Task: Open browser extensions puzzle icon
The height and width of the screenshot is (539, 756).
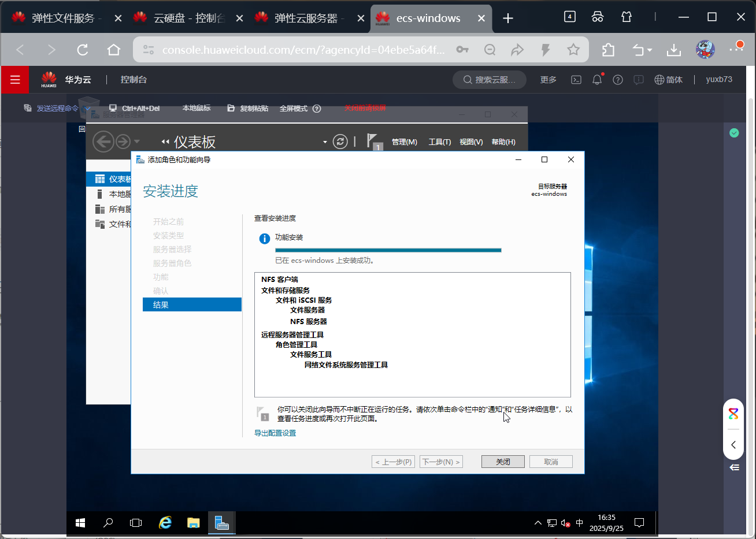Action: (608, 50)
